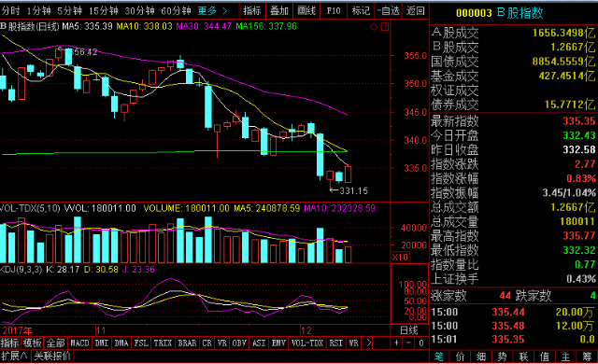Open the 关联报价 related quotes
Image resolution: width=598 pixels, height=364 pixels.
[x=52, y=356]
